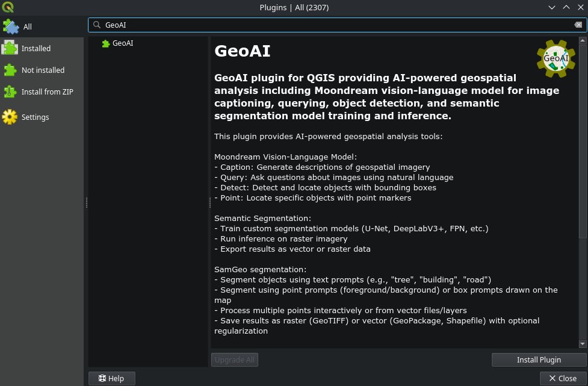
Task: Click the QGIS logo in title bar
Action: click(8, 7)
